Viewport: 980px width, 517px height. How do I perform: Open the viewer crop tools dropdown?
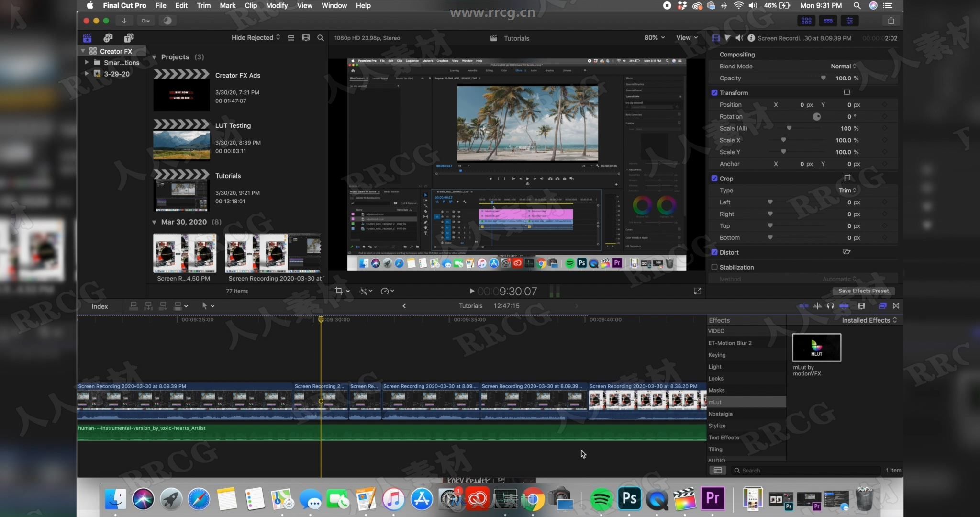(342, 291)
